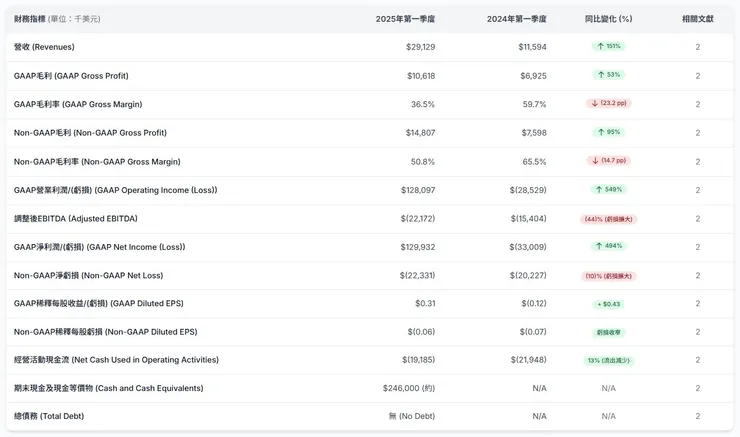Image resolution: width=740 pixels, height=437 pixels.
Task: Select the $246,000 (約) cash value
Action: pos(409,388)
